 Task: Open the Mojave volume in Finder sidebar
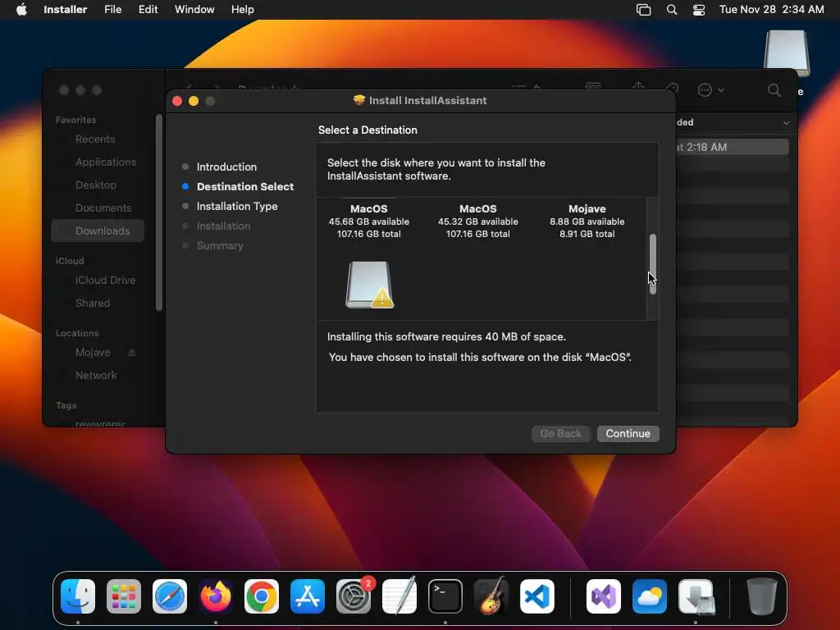(x=93, y=353)
